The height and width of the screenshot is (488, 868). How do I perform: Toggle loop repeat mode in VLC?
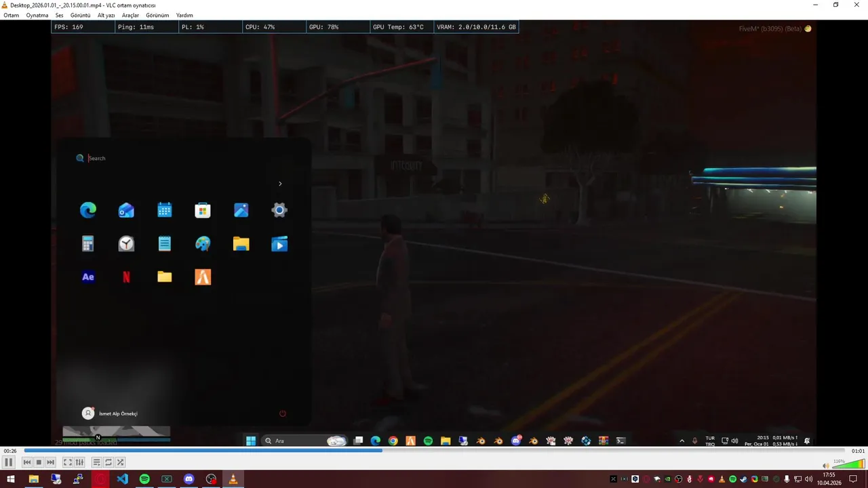[x=108, y=462]
